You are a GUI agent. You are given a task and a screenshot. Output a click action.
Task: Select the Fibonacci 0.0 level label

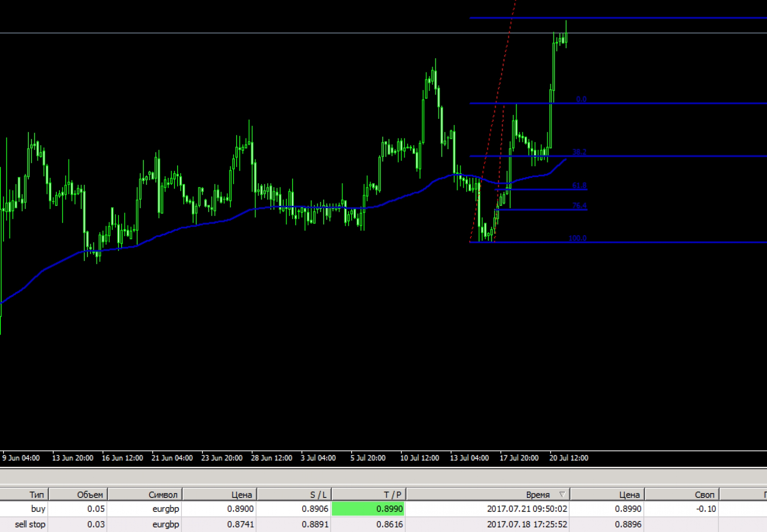pyautogui.click(x=581, y=99)
